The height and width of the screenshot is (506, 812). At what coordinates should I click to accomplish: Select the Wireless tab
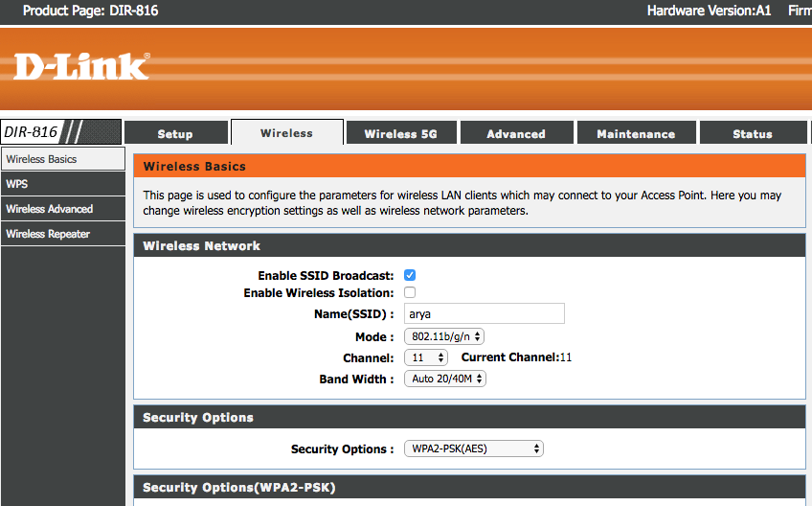(x=286, y=133)
